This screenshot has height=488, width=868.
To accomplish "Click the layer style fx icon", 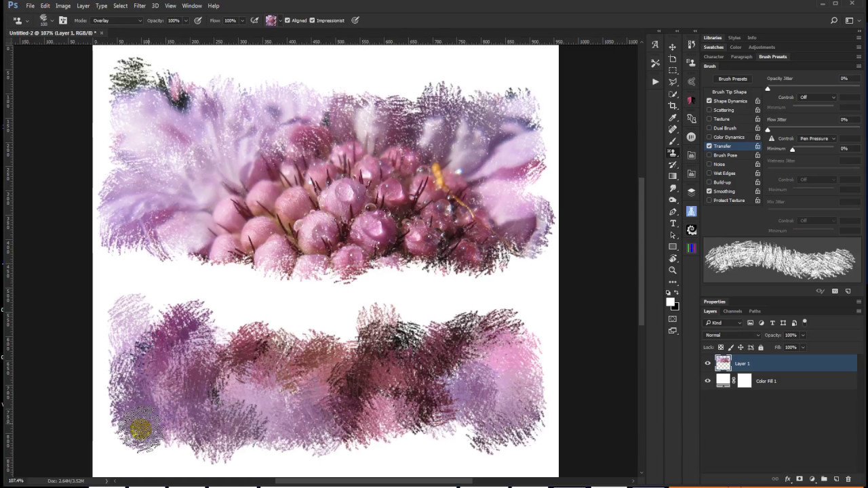I will (787, 479).
